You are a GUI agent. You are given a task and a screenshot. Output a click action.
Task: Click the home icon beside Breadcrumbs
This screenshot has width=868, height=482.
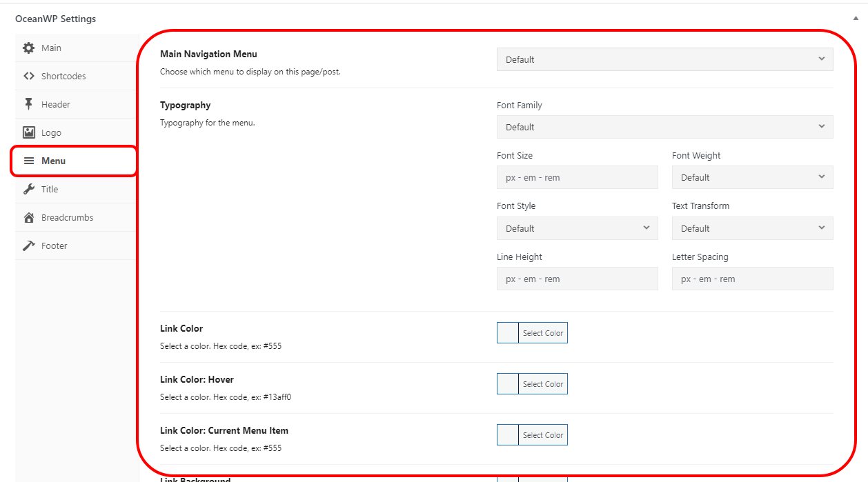[28, 217]
